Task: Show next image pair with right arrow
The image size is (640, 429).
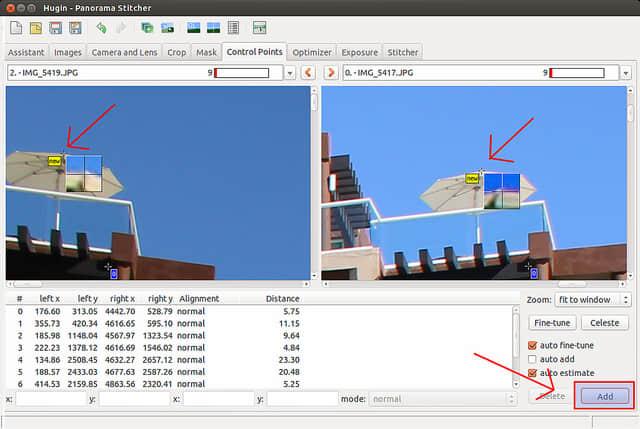Action: [x=330, y=73]
